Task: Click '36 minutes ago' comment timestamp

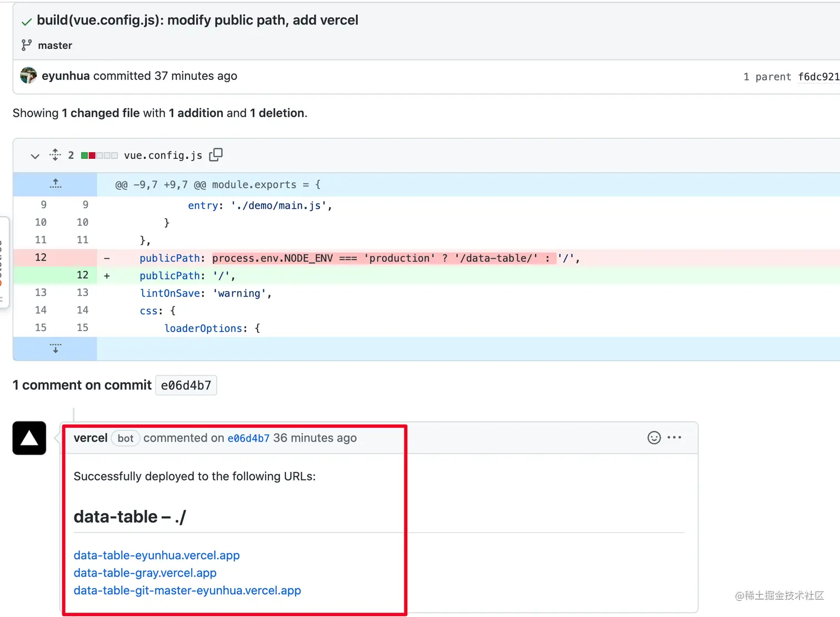Action: [x=315, y=438]
